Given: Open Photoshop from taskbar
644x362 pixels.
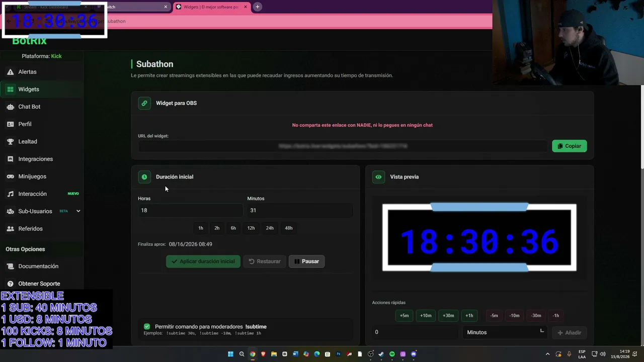Looking at the screenshot, I should pos(339,354).
